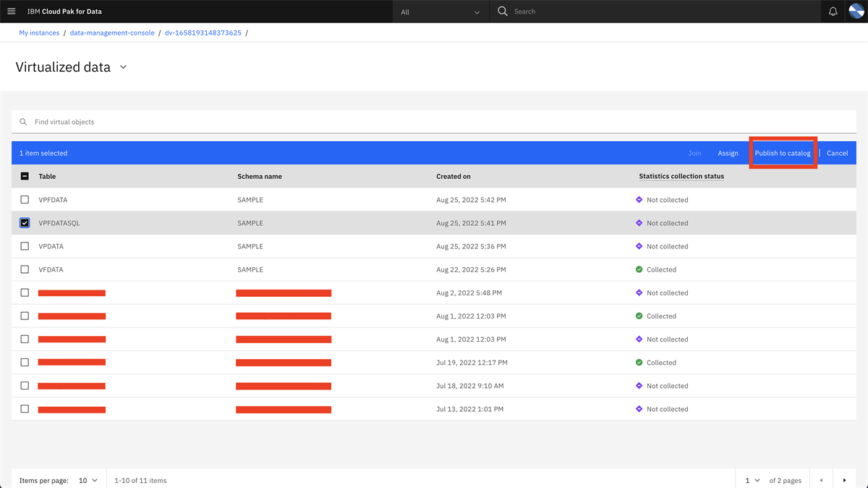Click the global Search magnifier icon
Viewport: 868px width, 488px height.
pos(502,11)
